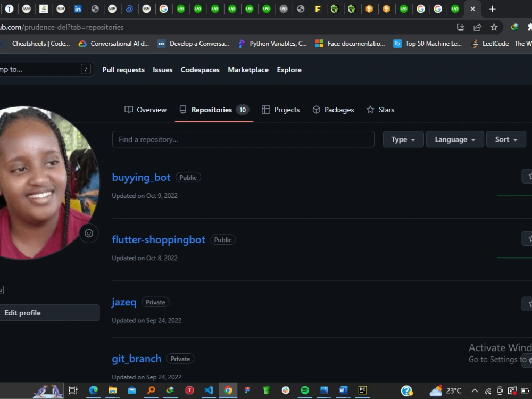Open Conversational AI bookmark
Viewport: 532px width, 399px height.
click(x=114, y=44)
